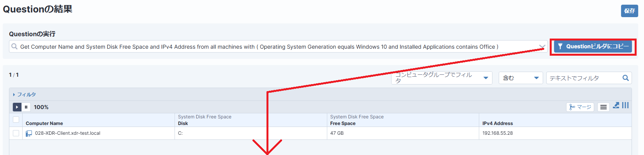
Task: Click the マージ button
Action: point(580,107)
